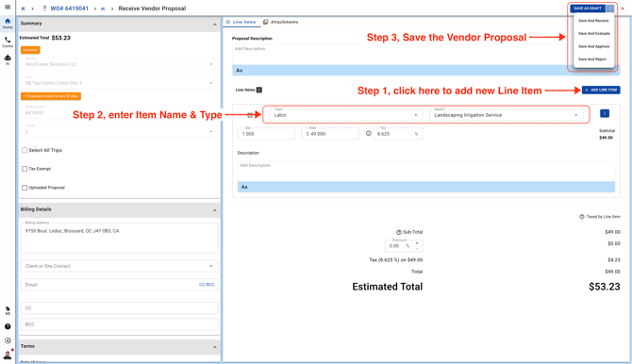Image resolution: width=632 pixels, height=364 pixels.
Task: Check the Select All Trips checkbox
Action: coord(25,150)
